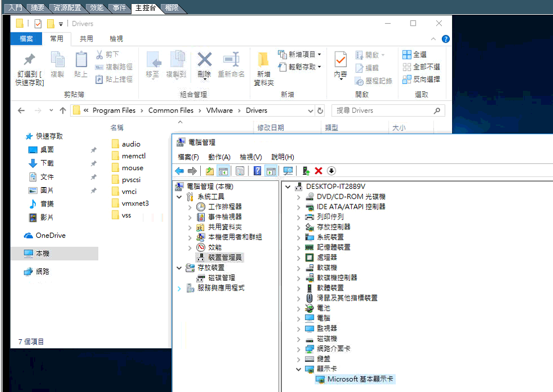Click 全選 select all button
553x392 pixels.
415,54
